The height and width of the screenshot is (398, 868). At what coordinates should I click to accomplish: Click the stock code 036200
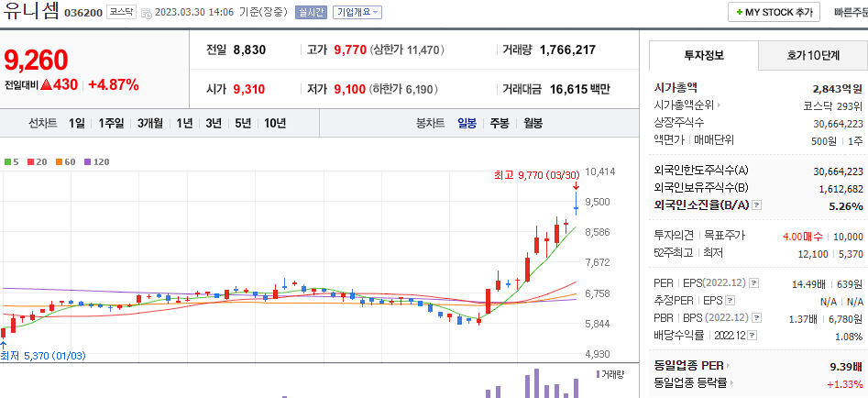[83, 13]
